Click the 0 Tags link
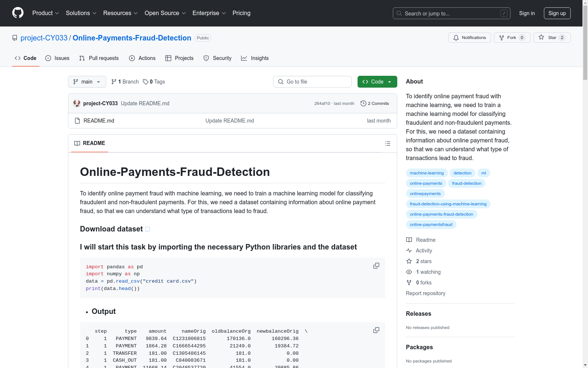The image size is (588, 368). 154,82
